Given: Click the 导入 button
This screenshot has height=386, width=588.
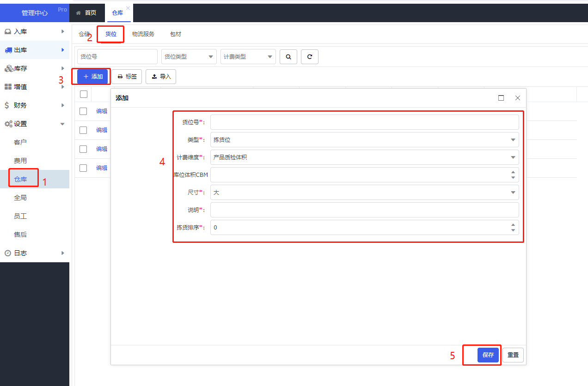Looking at the screenshot, I should click(x=161, y=77).
